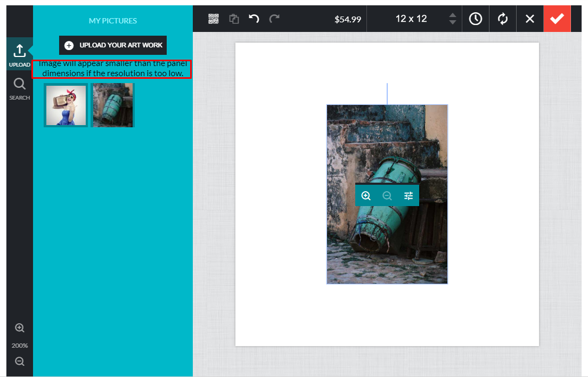Zoom out of the barrel image on canvas
The height and width of the screenshot is (377, 588).
[387, 195]
